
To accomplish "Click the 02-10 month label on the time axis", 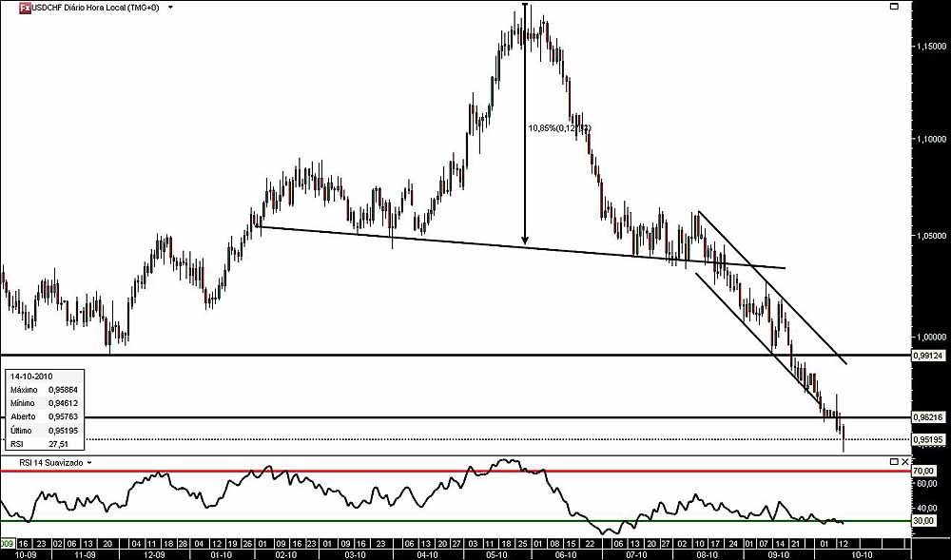I will point(285,554).
